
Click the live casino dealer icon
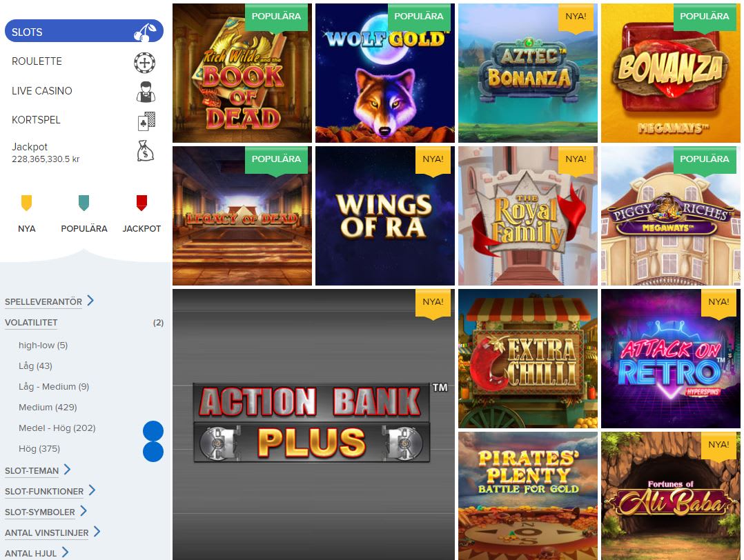click(146, 92)
